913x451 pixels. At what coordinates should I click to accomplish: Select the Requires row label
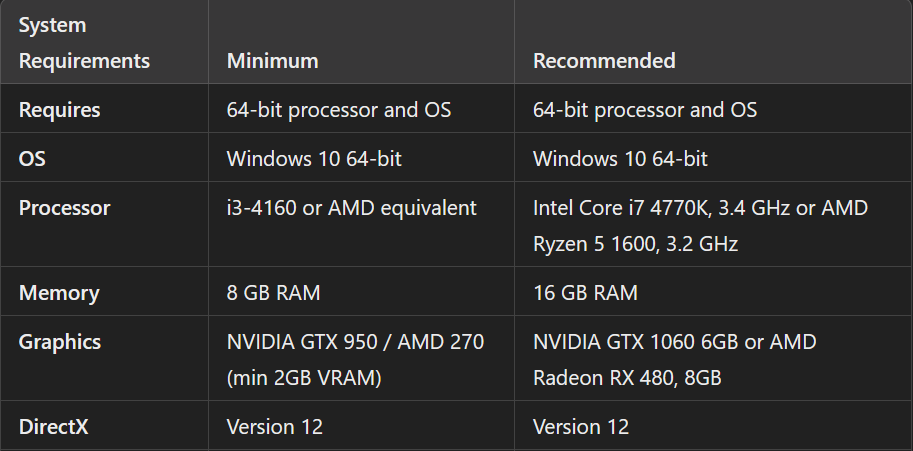coord(59,110)
